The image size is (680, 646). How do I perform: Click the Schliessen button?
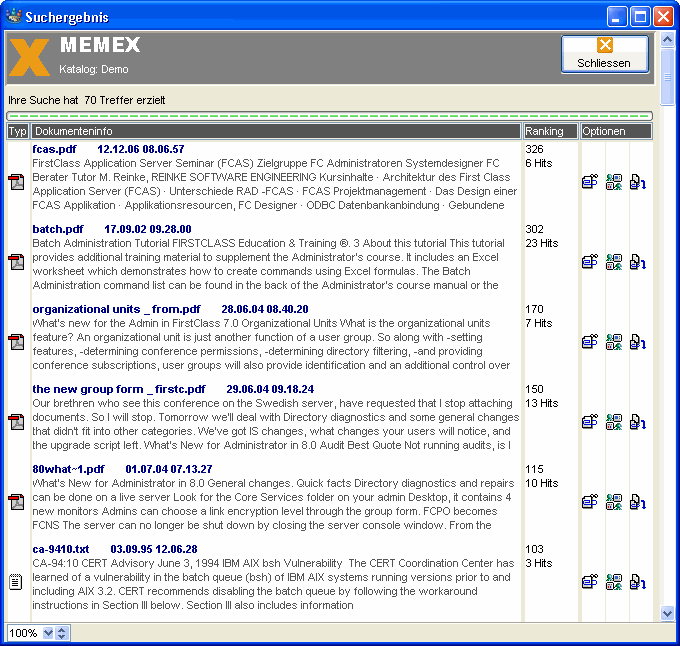pos(605,54)
